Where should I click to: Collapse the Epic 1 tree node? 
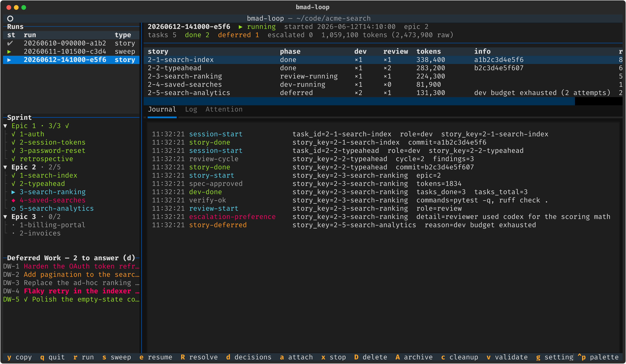pos(5,126)
